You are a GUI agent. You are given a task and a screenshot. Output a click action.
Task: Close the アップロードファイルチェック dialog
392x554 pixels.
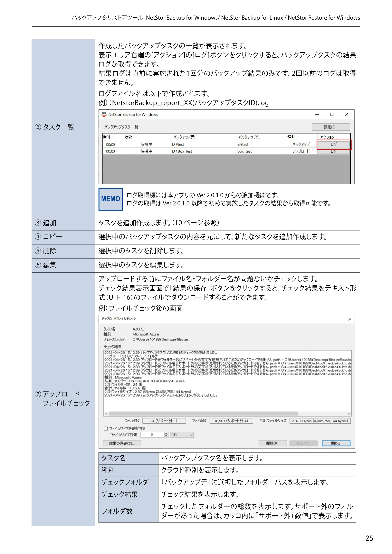click(x=350, y=319)
